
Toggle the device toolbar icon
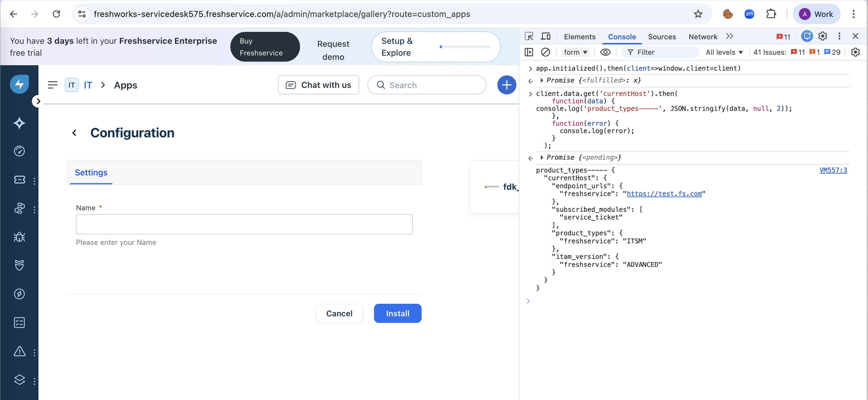(x=546, y=36)
